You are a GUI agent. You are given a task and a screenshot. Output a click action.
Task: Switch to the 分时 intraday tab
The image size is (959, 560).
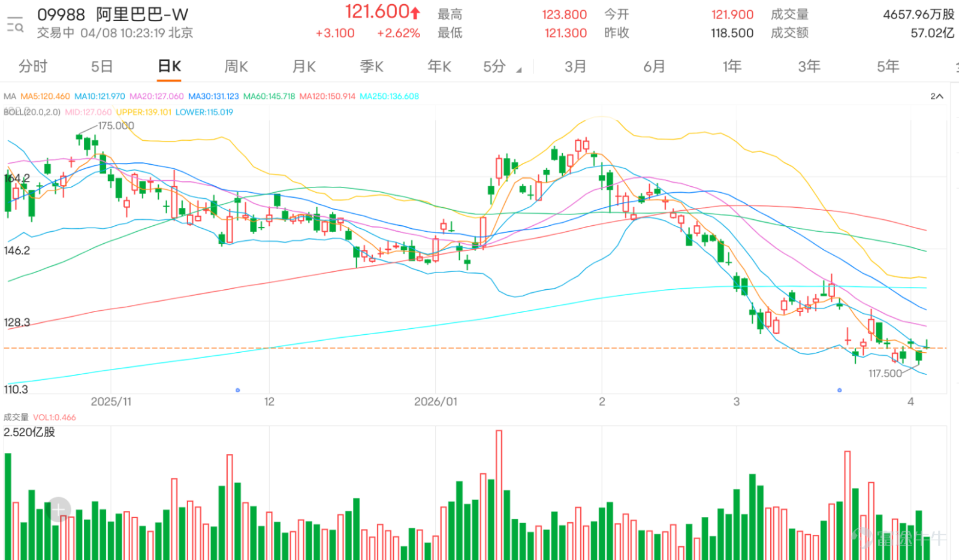33,66
